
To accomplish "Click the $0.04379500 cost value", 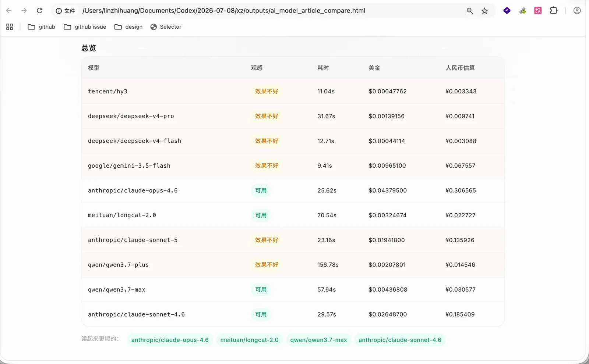I will tap(388, 190).
